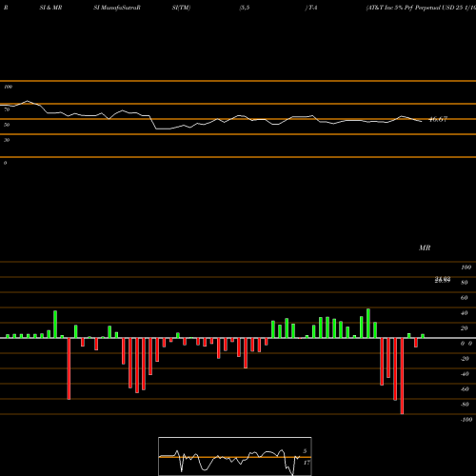
Task: Click the tallest red bar reaching -100
Action: tap(402, 376)
